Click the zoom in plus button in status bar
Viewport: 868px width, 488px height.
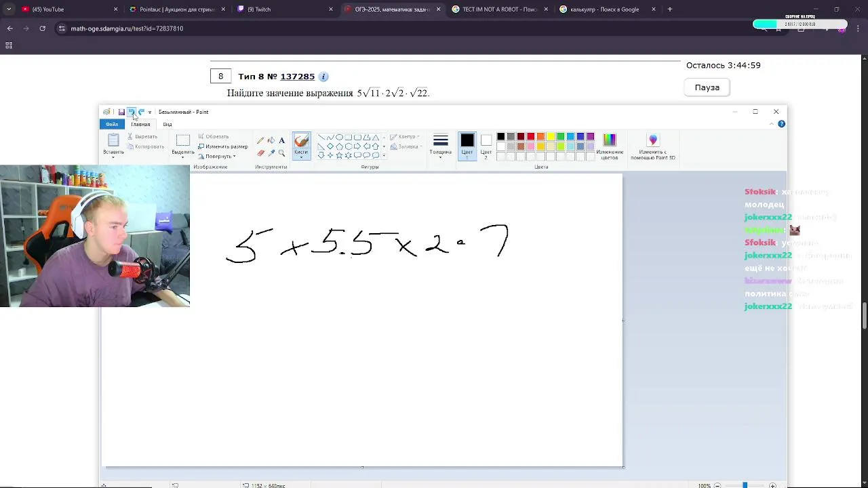(772, 485)
